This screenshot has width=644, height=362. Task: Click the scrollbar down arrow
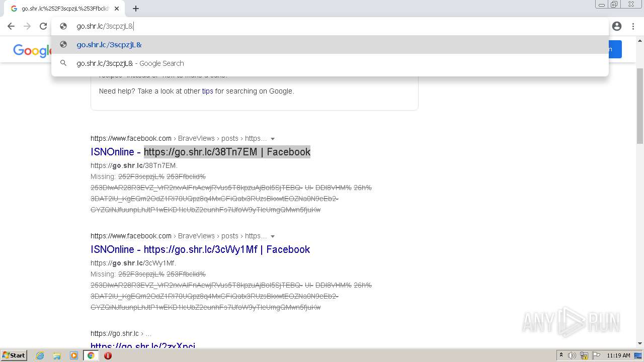pyautogui.click(x=639, y=344)
